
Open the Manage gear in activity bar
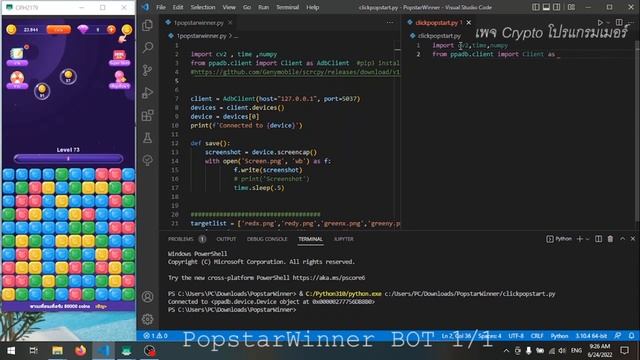(148, 319)
